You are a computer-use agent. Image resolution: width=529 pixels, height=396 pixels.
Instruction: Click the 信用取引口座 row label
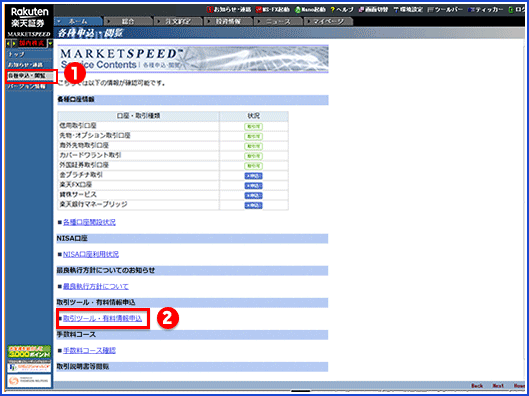coord(78,125)
